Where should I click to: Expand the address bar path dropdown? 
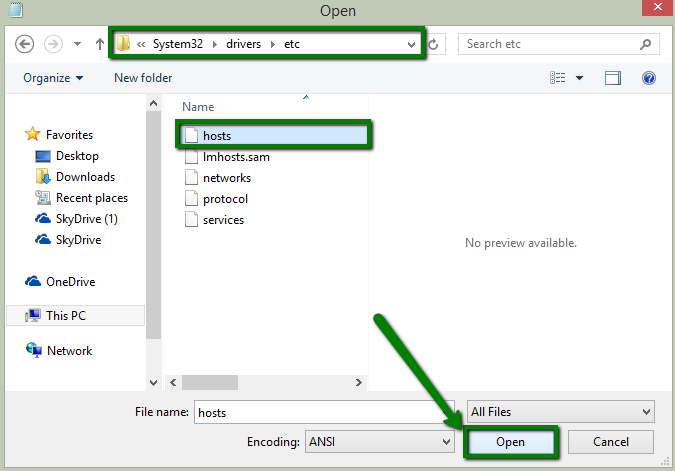(x=411, y=44)
